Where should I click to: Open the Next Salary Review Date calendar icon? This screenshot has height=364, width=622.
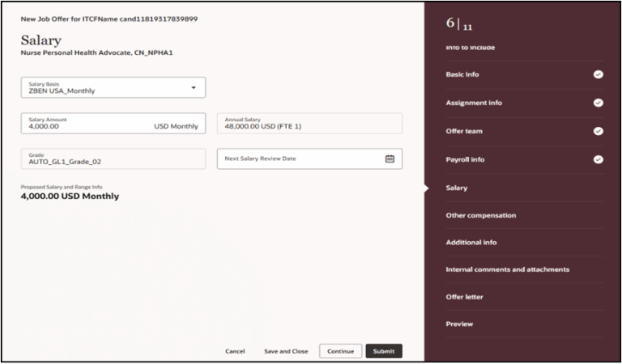click(390, 159)
